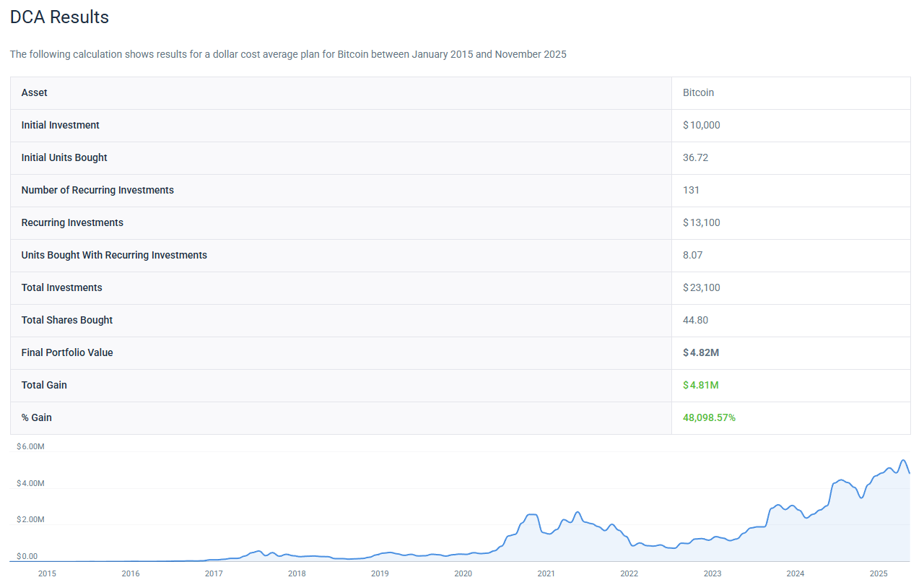Viewport: 924px width, 585px height.
Task: Click the recurring investments amount $13,100
Action: pyautogui.click(x=702, y=222)
